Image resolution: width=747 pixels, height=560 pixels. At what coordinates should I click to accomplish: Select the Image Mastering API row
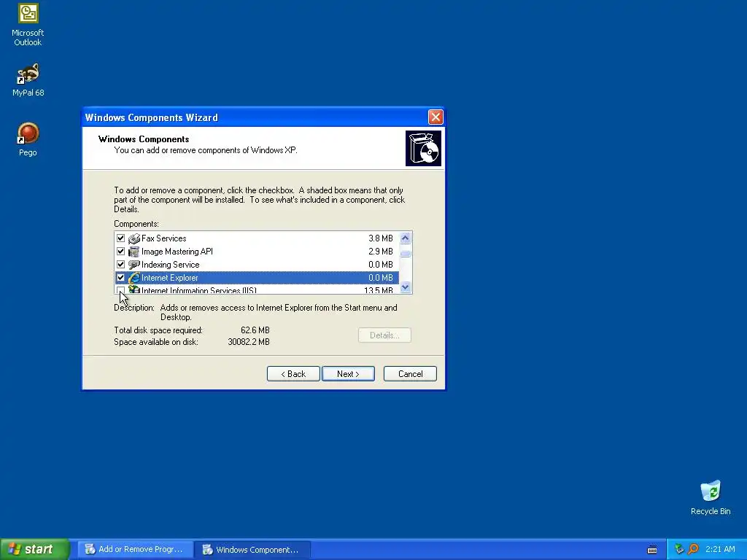257,252
